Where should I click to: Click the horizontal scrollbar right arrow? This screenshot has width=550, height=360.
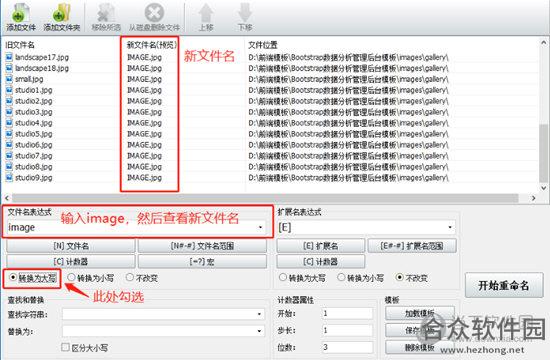[534, 198]
